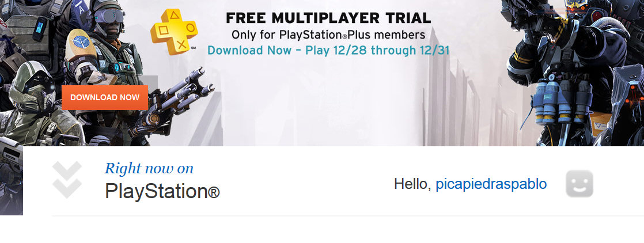Click the blue canisters on the robot's belt
The image size is (644, 243).
click(x=563, y=101)
